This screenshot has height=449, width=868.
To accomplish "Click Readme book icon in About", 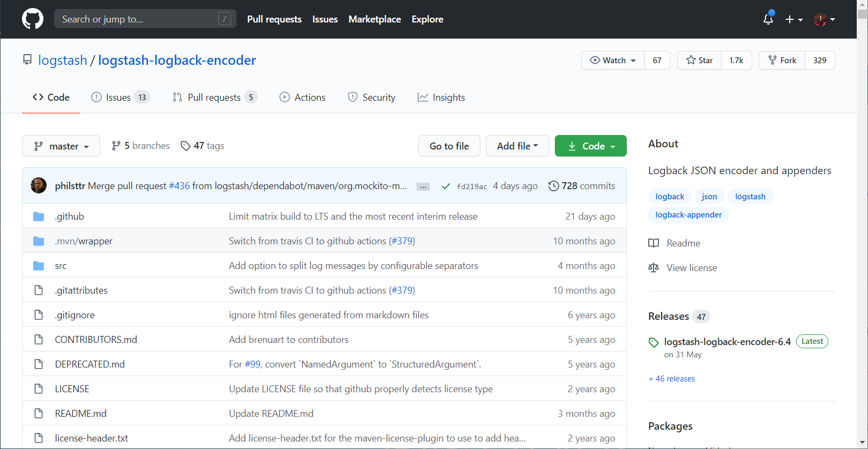I will click(654, 243).
